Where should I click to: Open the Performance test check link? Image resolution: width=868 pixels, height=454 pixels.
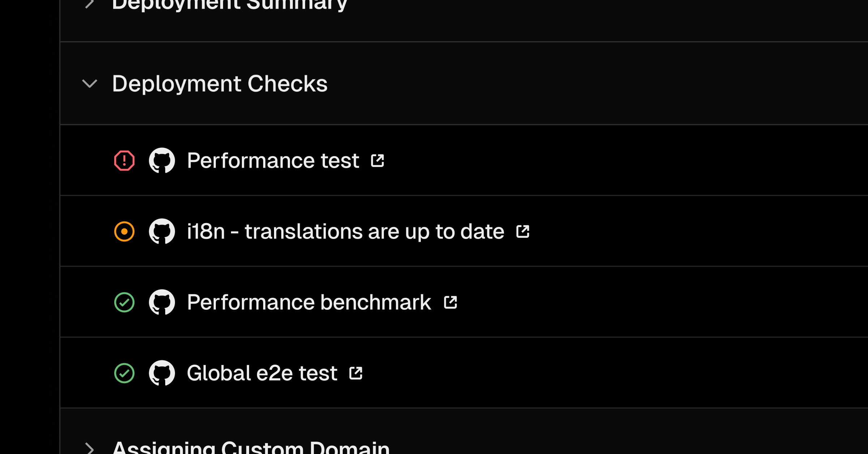[273, 160]
